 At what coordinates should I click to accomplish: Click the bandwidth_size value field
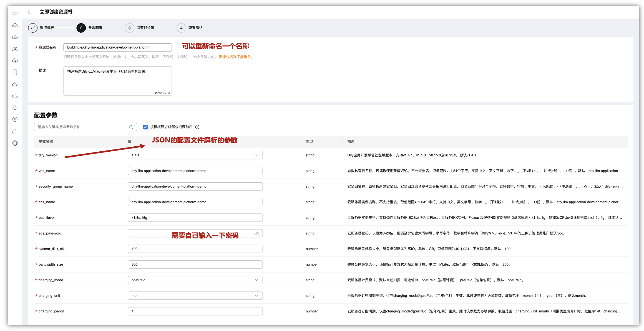pyautogui.click(x=195, y=264)
